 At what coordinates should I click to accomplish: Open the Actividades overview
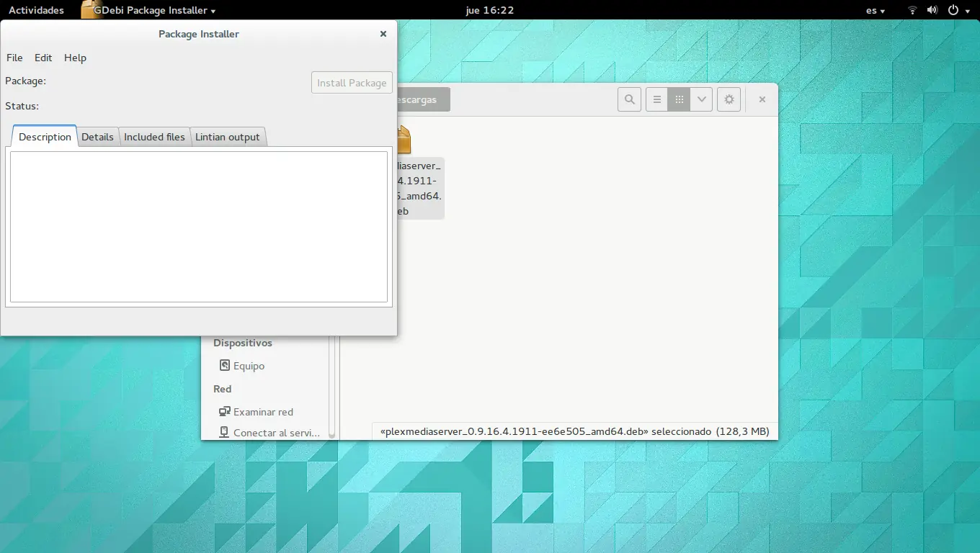click(x=36, y=10)
